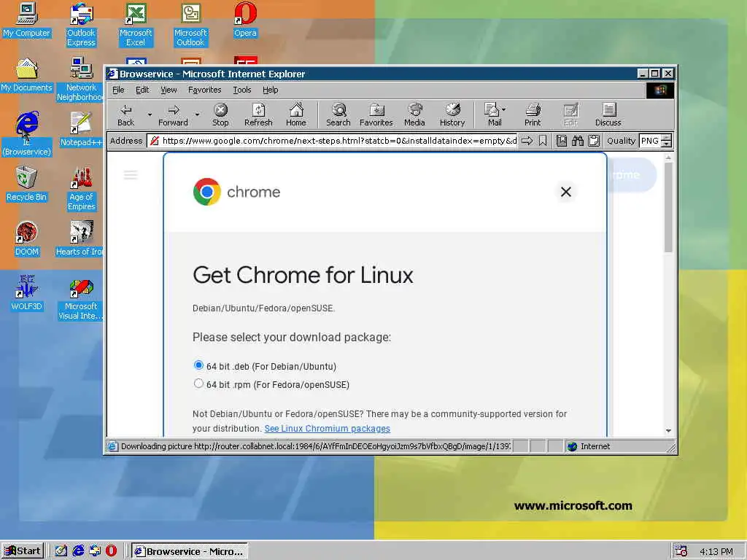Open the Discuss toolbar button
Image resolution: width=747 pixels, height=560 pixels.
pyautogui.click(x=608, y=114)
